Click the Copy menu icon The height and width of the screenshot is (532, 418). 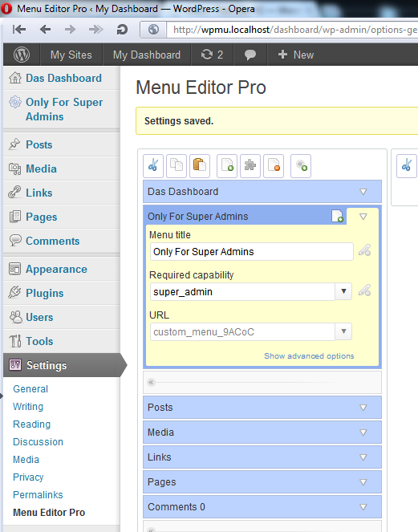(177, 166)
